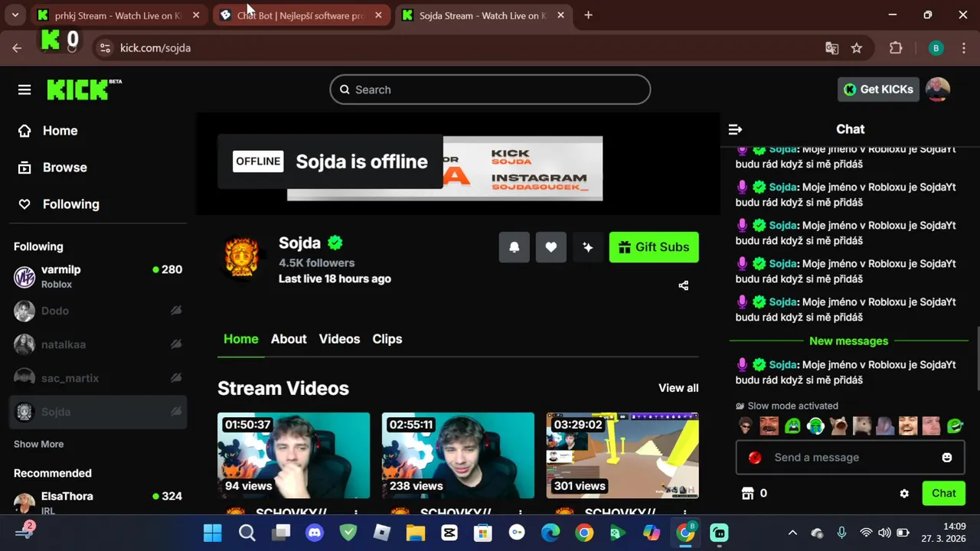Click the browser back arrow

click(17, 48)
